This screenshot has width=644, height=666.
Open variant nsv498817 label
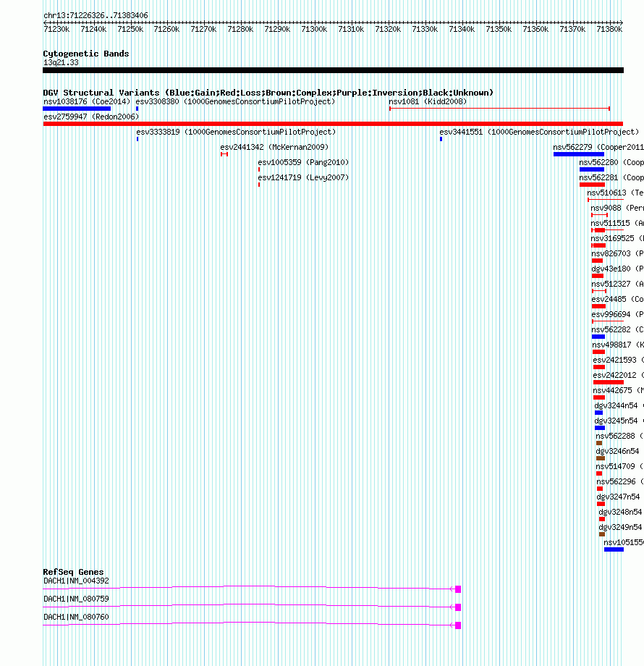[x=618, y=345]
